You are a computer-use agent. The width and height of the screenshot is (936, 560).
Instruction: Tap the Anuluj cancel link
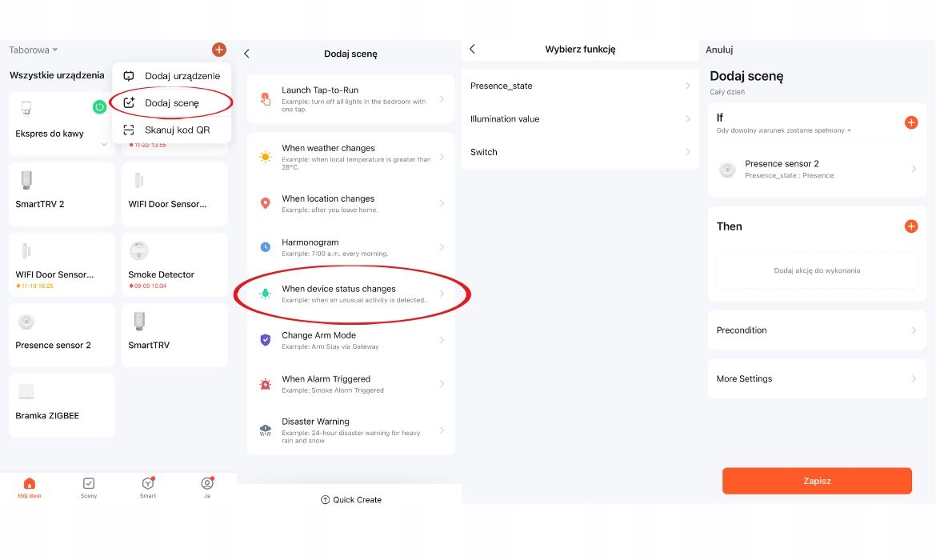tap(719, 50)
